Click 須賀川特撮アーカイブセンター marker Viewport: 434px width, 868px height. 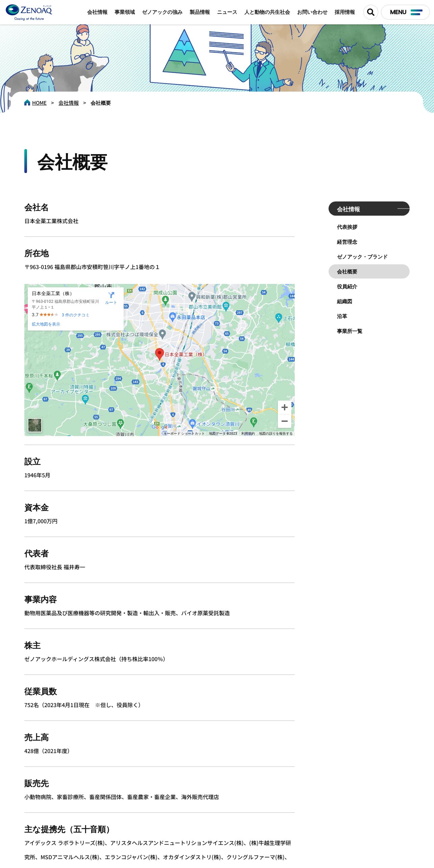(x=86, y=399)
